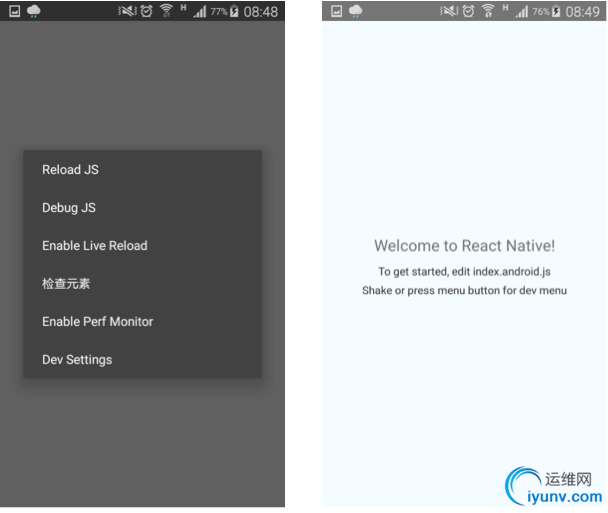Tap 76% battery icon in right phone

coord(556,12)
